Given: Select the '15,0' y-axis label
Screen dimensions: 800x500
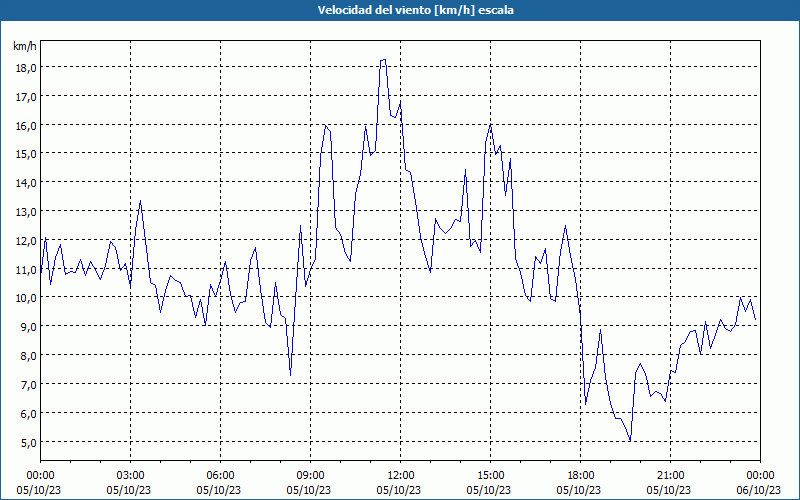Looking at the screenshot, I should tap(26, 154).
